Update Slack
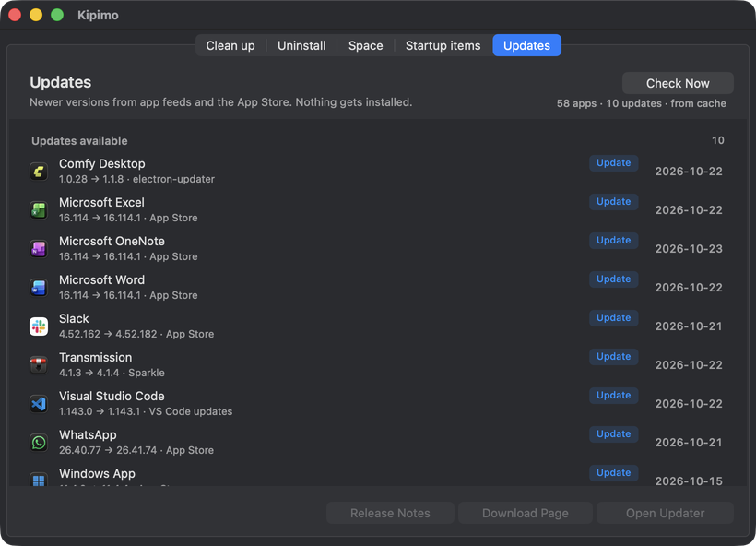Image resolution: width=756 pixels, height=546 pixels. coord(613,318)
